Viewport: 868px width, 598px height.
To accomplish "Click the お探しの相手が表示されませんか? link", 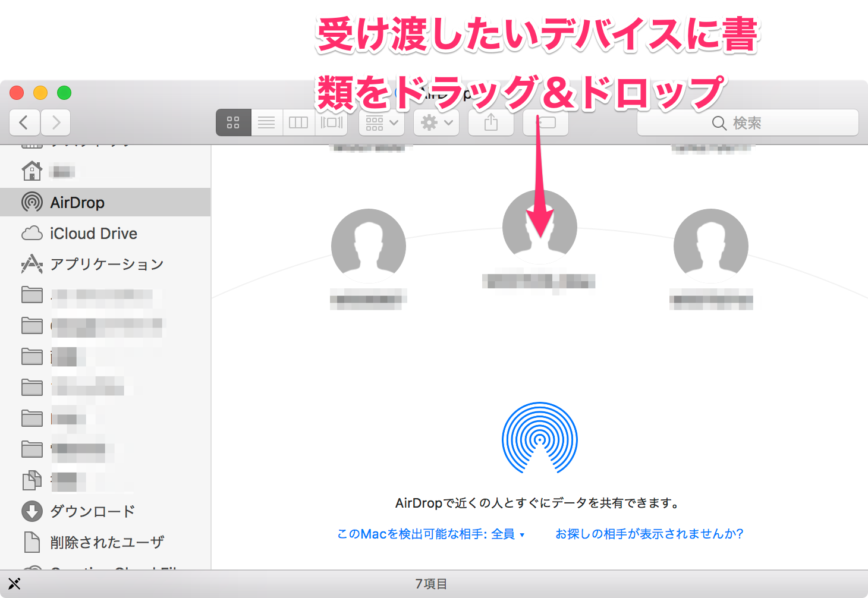I will click(649, 534).
